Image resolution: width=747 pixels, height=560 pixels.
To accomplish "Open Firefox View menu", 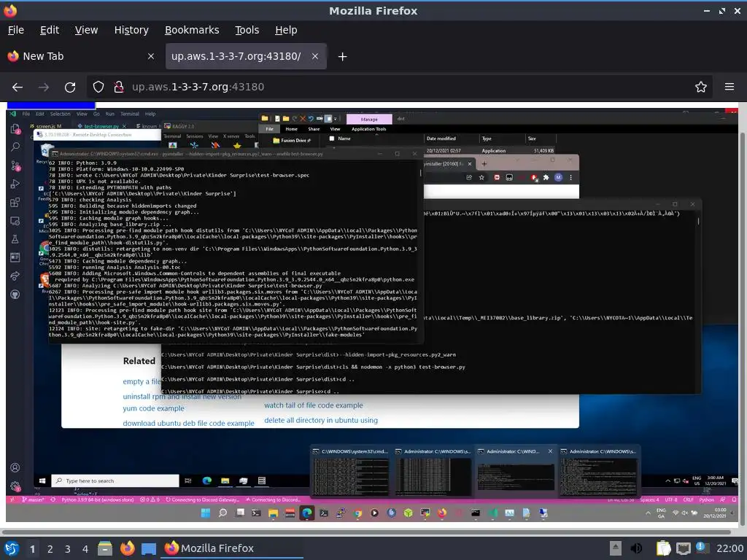I will coord(86,30).
